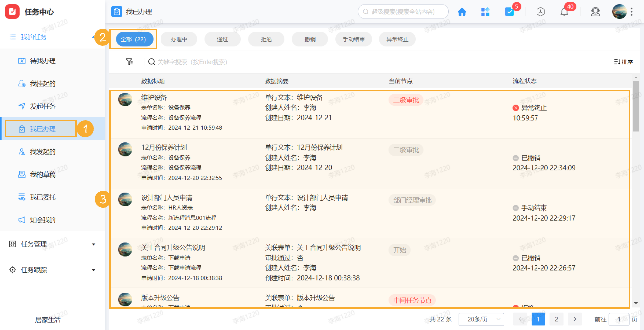Open the 20条/页 page size dropdown
This screenshot has width=644, height=330.
pos(480,319)
